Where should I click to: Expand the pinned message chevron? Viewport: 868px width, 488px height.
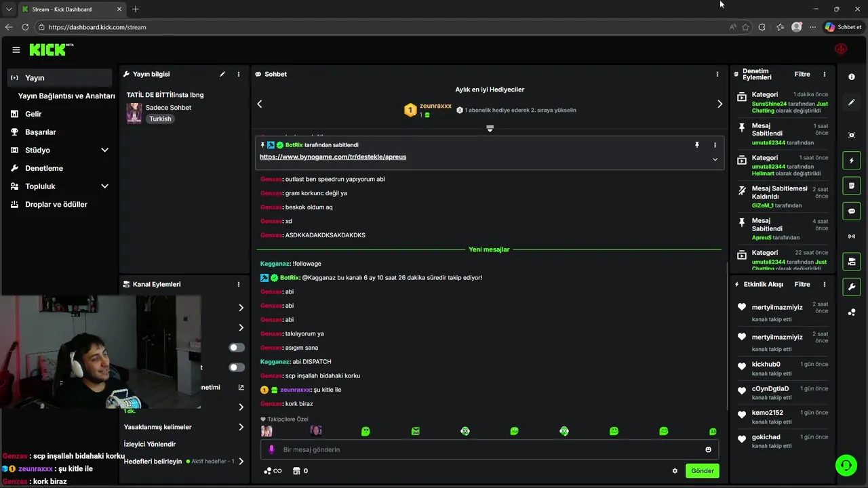(x=715, y=159)
